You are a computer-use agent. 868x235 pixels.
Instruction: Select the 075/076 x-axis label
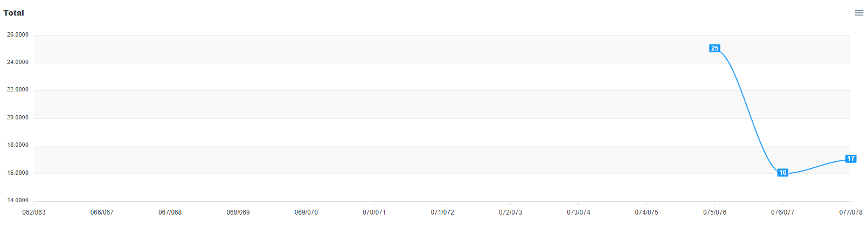point(714,212)
